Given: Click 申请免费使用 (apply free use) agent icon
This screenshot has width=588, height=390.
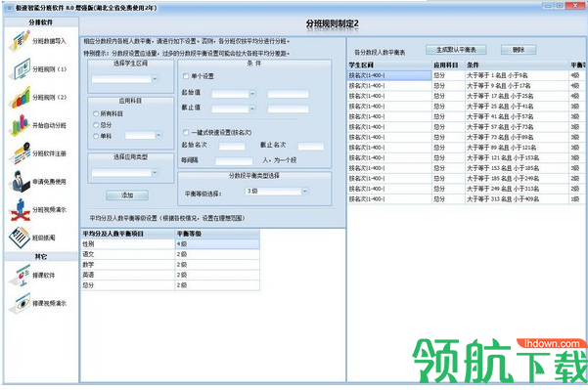Looking at the screenshot, I should (20, 182).
